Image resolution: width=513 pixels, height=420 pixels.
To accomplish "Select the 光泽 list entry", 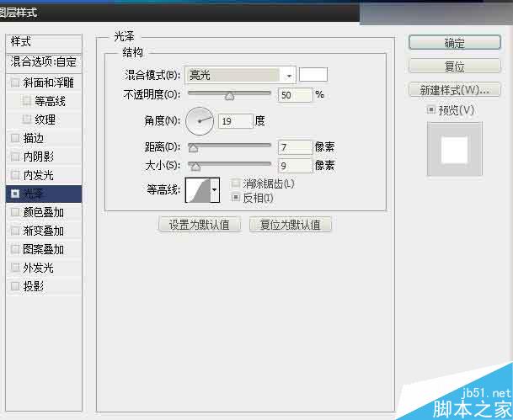I will (x=44, y=194).
